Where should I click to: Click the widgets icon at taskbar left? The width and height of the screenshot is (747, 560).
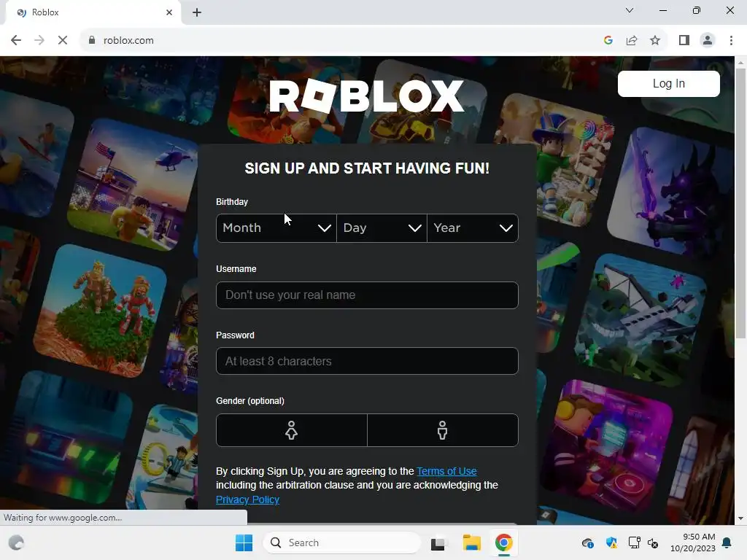coord(16,542)
